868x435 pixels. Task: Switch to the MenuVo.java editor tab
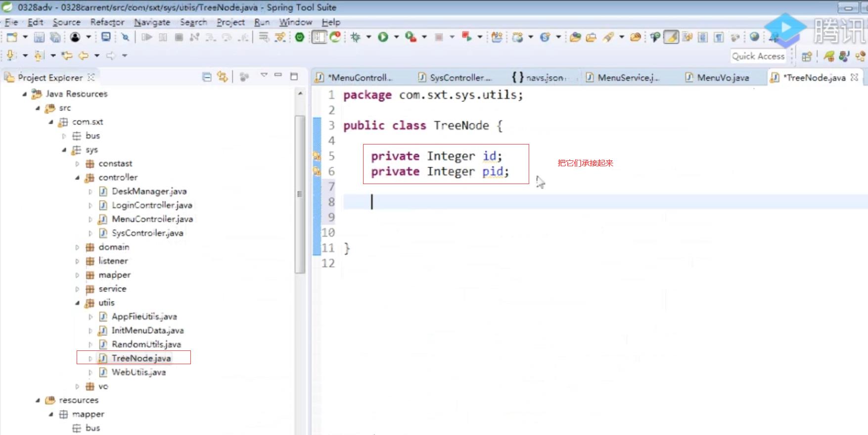click(x=723, y=78)
